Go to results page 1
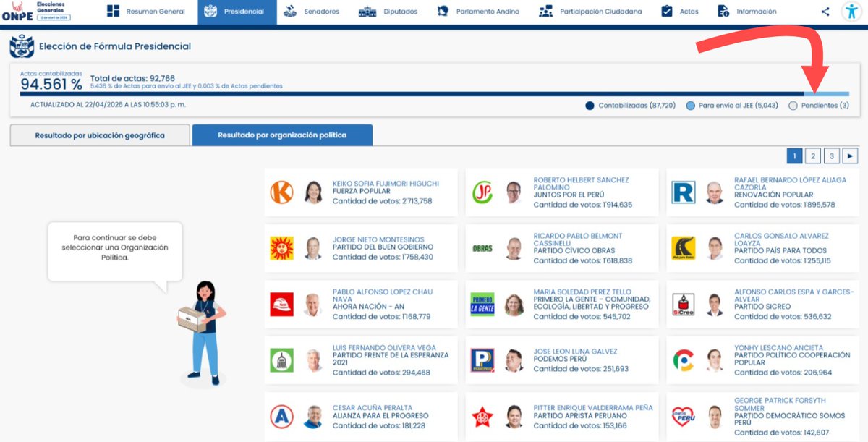 (794, 156)
